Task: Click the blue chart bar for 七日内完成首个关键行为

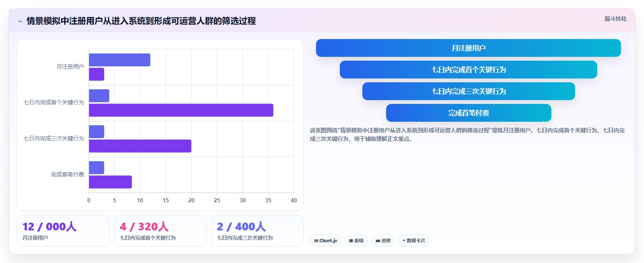Action: (x=99, y=96)
